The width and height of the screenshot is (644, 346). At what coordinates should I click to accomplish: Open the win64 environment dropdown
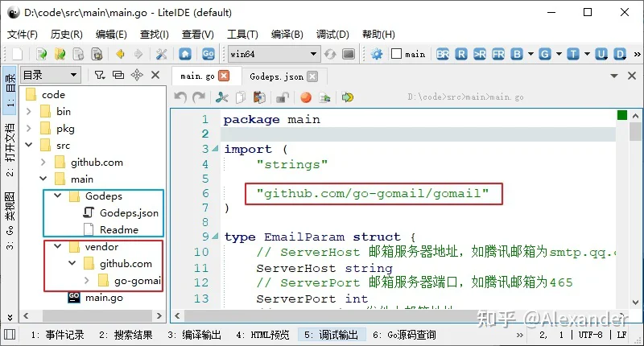(x=273, y=54)
